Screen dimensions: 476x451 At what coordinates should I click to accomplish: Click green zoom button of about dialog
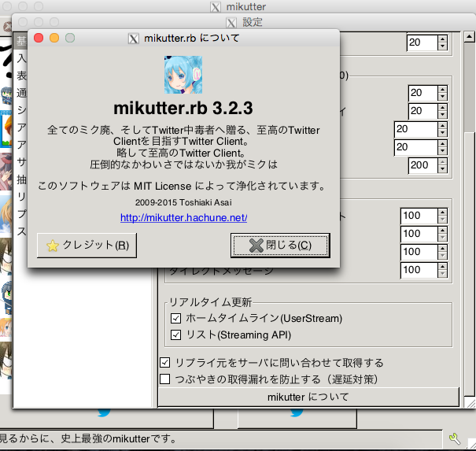(x=70, y=38)
